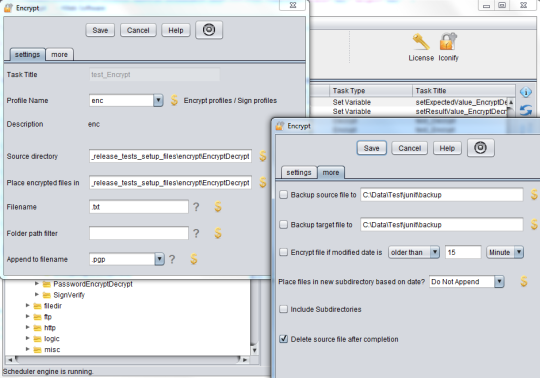Viewport: 540px width, 378px height.
Task: Open the Append to filename .pgp dropdown
Action: point(159,259)
